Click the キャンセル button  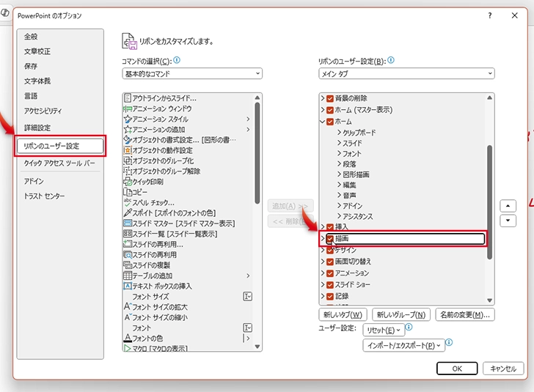pos(503,369)
